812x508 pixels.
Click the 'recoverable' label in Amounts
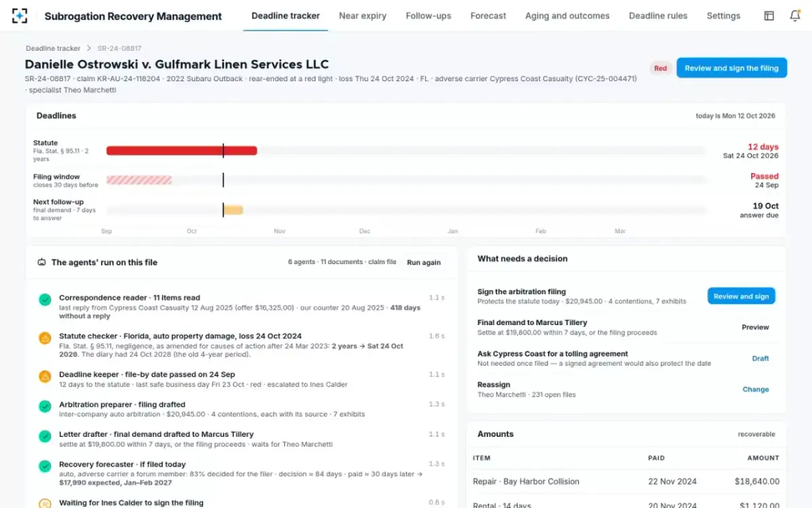[x=757, y=434]
